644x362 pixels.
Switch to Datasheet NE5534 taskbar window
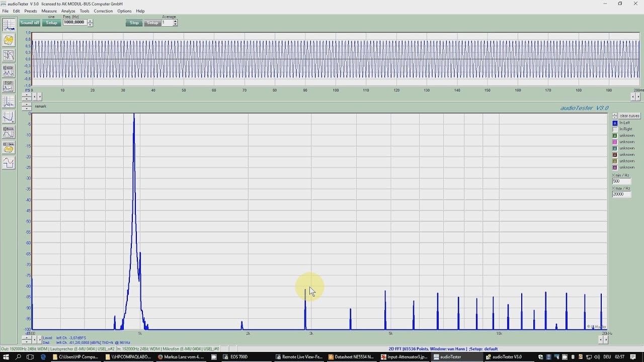[x=351, y=357]
